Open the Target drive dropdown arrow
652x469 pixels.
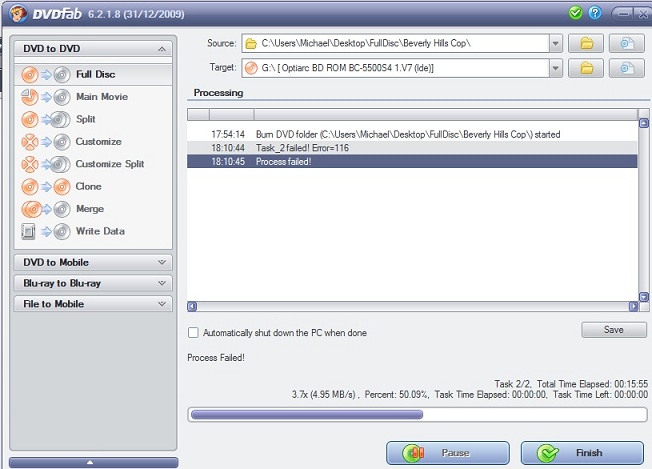point(555,68)
